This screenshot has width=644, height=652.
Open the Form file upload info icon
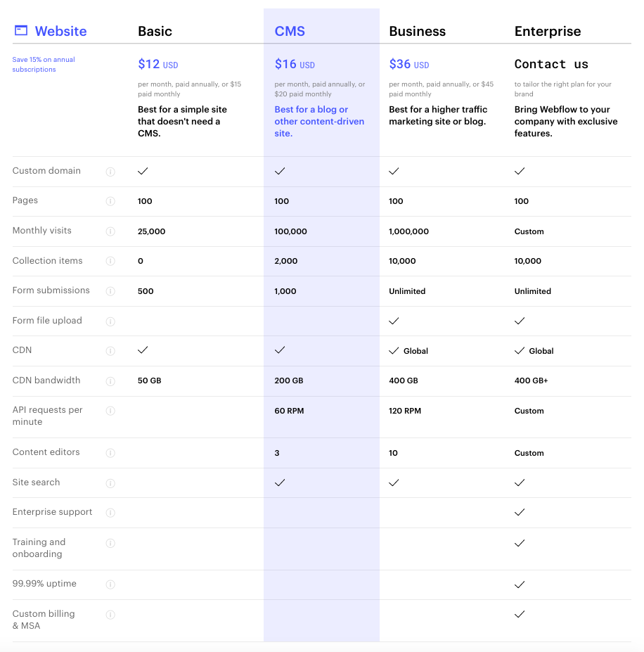[x=110, y=321]
